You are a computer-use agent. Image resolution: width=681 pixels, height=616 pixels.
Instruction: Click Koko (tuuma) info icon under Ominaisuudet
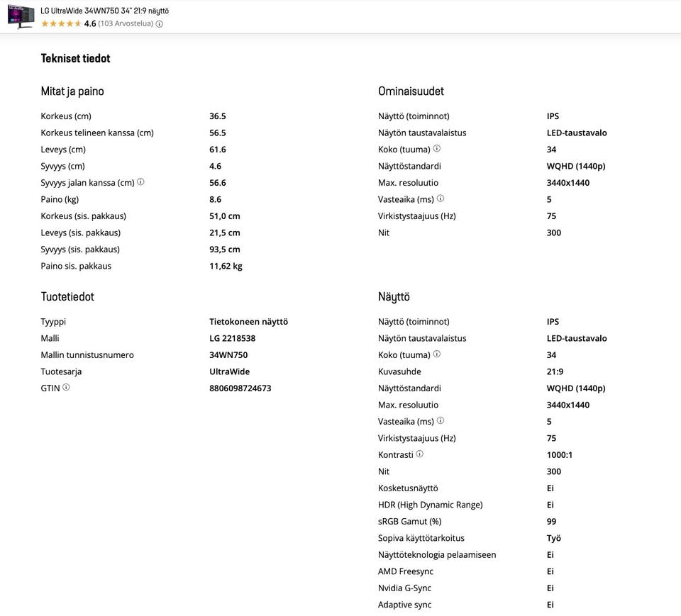pyautogui.click(x=437, y=149)
